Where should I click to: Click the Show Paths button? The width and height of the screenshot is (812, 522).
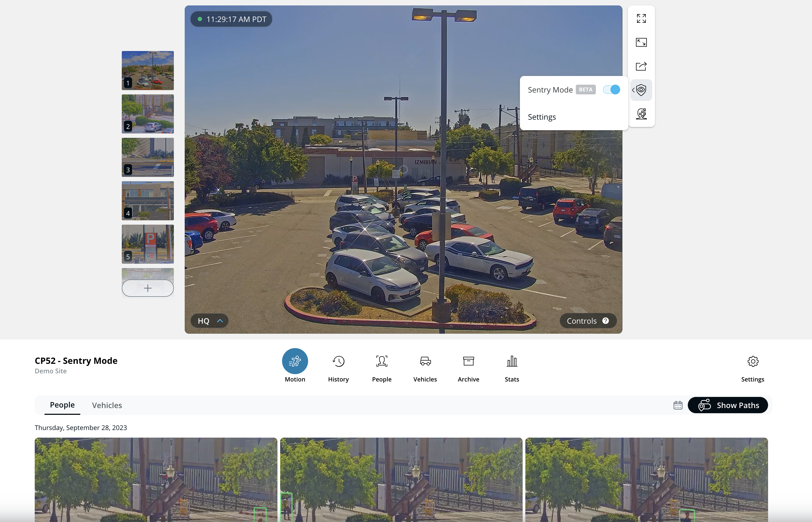coord(728,405)
